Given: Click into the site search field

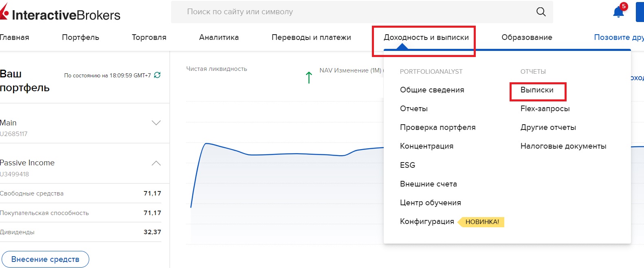Looking at the screenshot, I should click(x=350, y=12).
